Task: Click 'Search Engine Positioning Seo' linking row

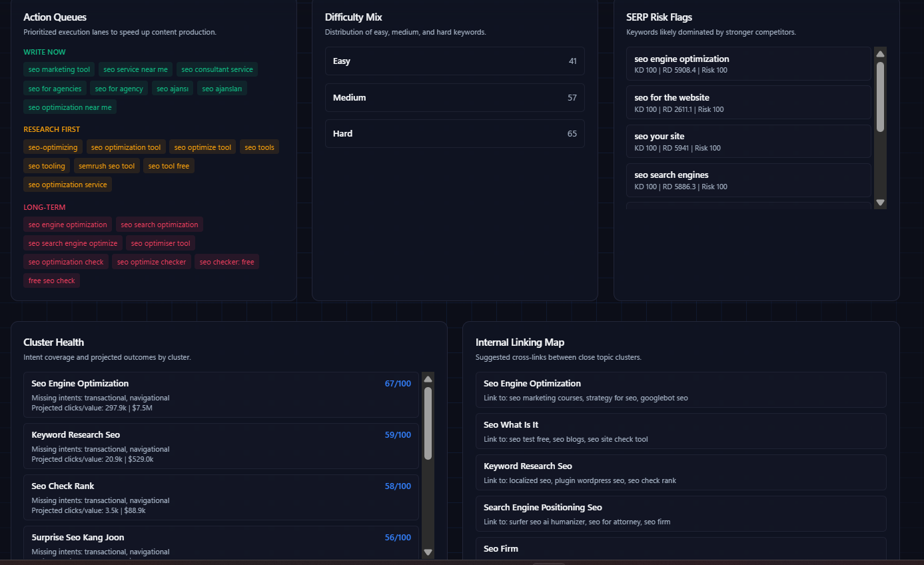Action: click(681, 514)
